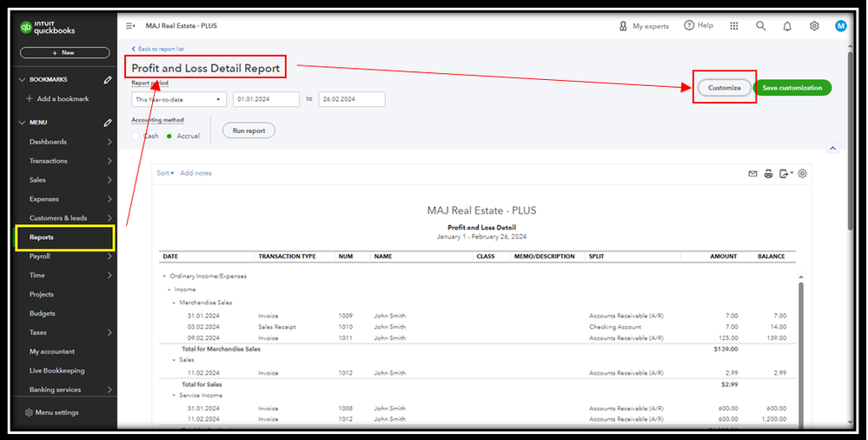
Task: Open Reports menu item
Action: pos(65,237)
